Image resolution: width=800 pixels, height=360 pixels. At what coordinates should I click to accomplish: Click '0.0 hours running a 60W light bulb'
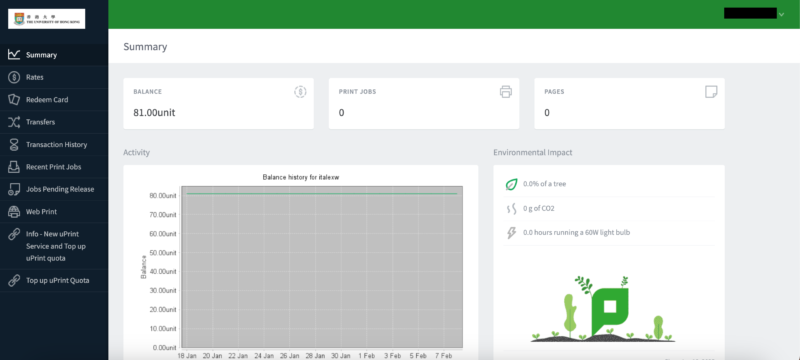(x=577, y=233)
